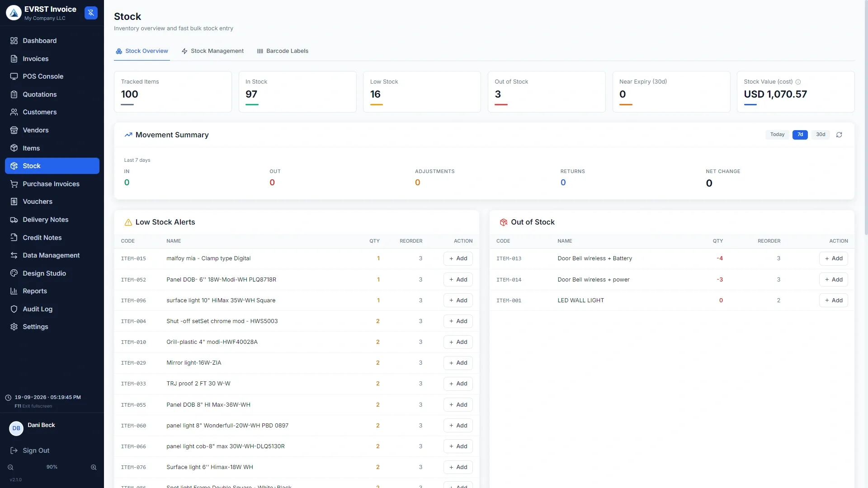Click the Tracked Items summary card
The width and height of the screenshot is (868, 488).
pyautogui.click(x=173, y=92)
